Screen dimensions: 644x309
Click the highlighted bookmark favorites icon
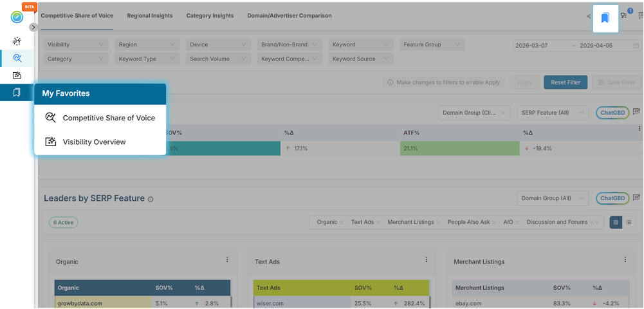click(605, 18)
